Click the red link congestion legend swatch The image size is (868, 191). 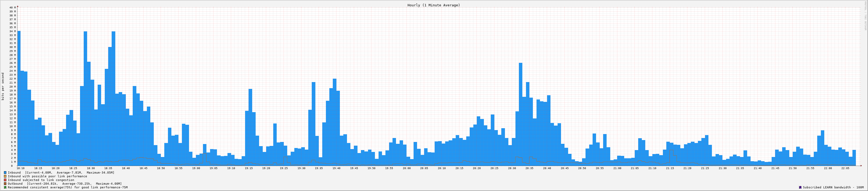(x=5, y=180)
